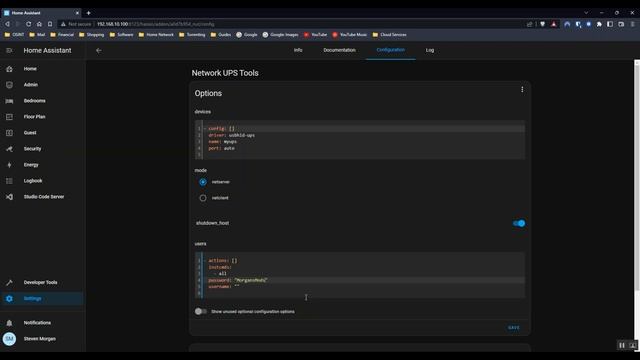Open the Google Images bookmark
Image resolution: width=640 pixels, height=360 pixels.
coord(280,35)
